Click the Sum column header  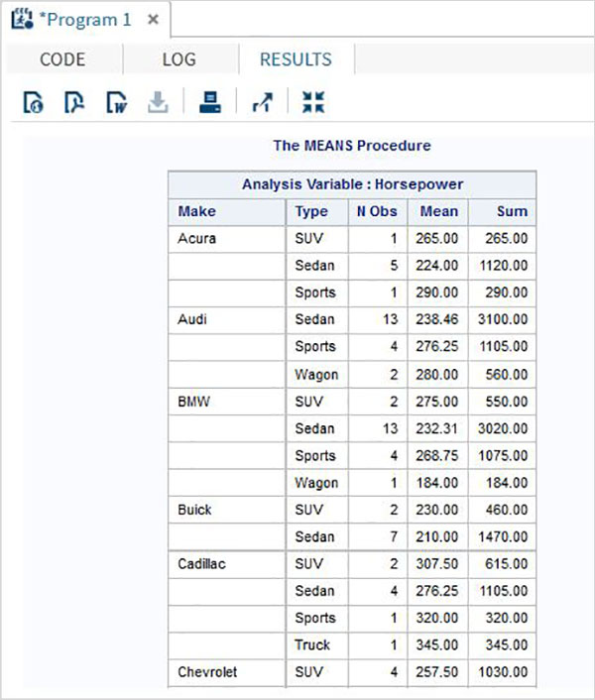tap(512, 211)
